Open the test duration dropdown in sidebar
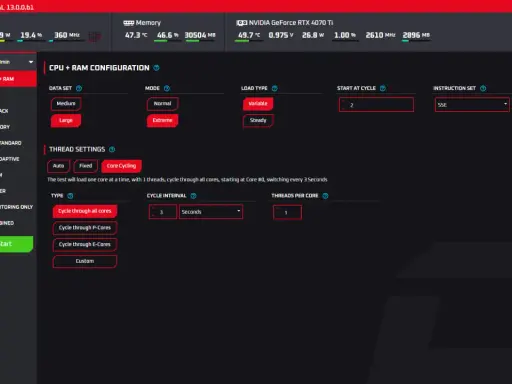 tap(17, 62)
